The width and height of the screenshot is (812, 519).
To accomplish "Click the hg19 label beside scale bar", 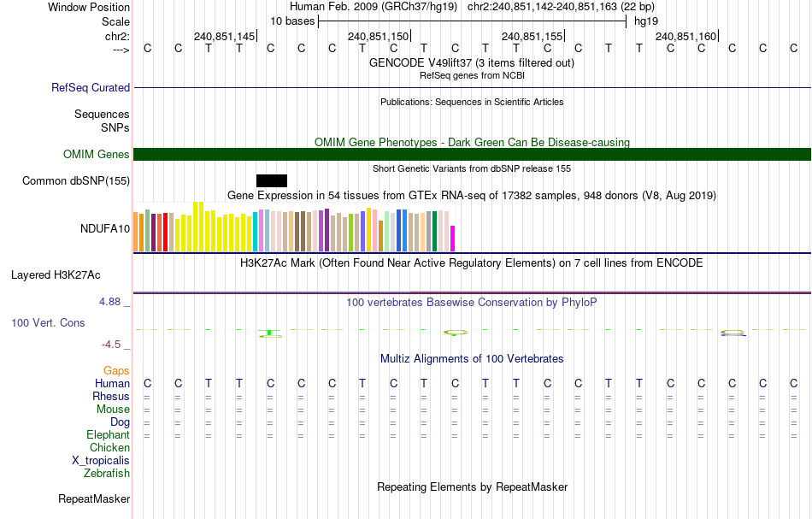I will coord(646,21).
